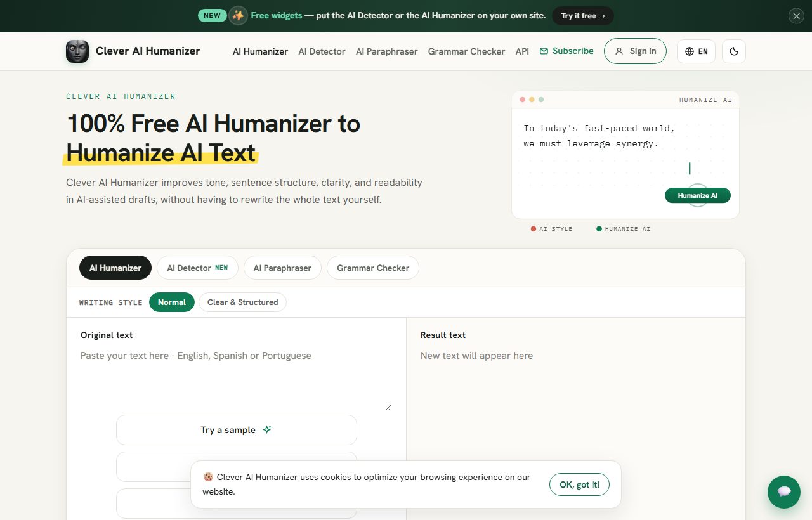
Task: Click the Try it free banner button
Action: [583, 16]
